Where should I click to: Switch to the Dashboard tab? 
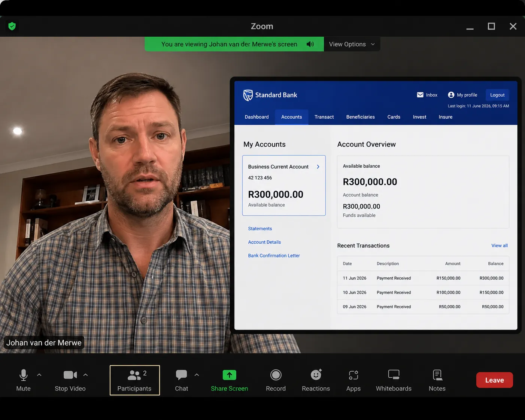click(257, 117)
